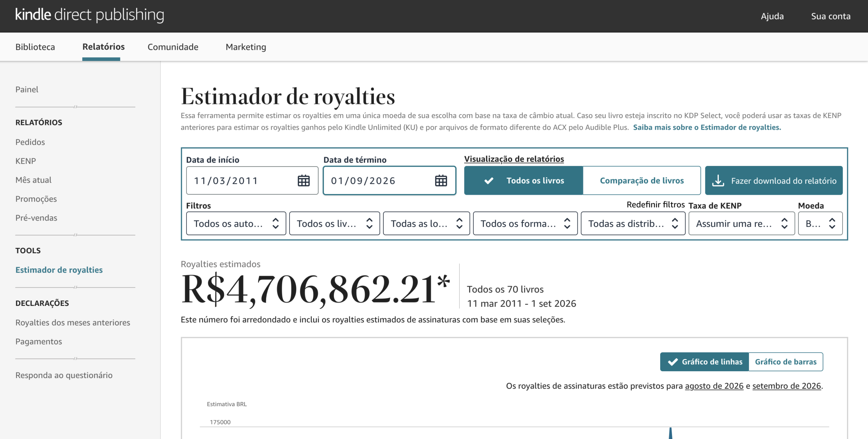Viewport: 868px width, 439px height.
Task: Open the end date calendar icon
Action: click(x=441, y=181)
